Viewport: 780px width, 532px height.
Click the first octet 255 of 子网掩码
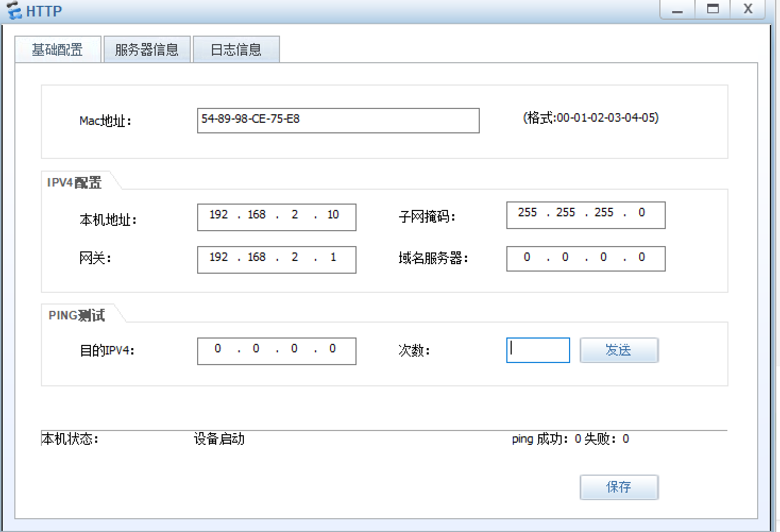coord(528,213)
